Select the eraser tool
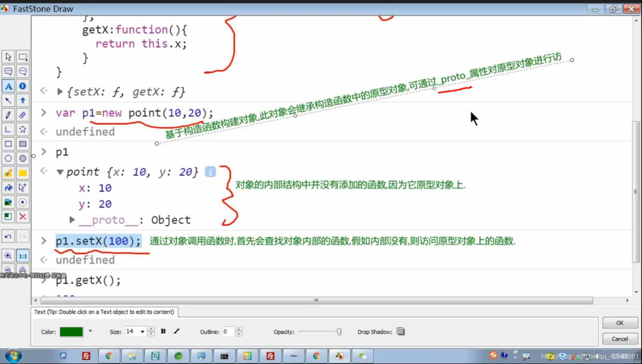Viewport: 642px width, 364px height. pyautogui.click(x=23, y=115)
